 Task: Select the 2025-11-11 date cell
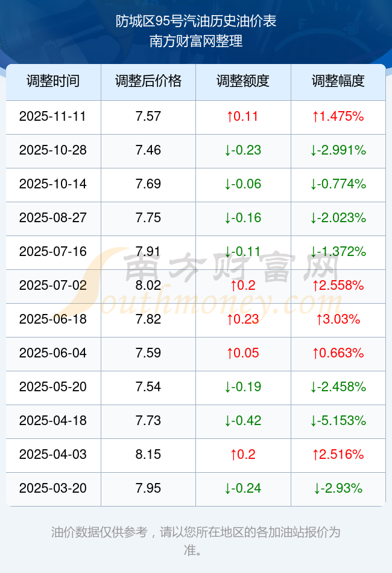click(x=53, y=117)
